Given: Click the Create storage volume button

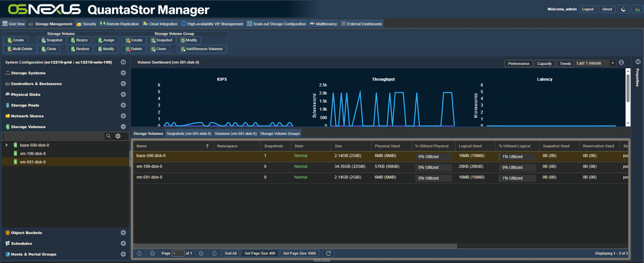Looking at the screenshot, I should (15, 40).
